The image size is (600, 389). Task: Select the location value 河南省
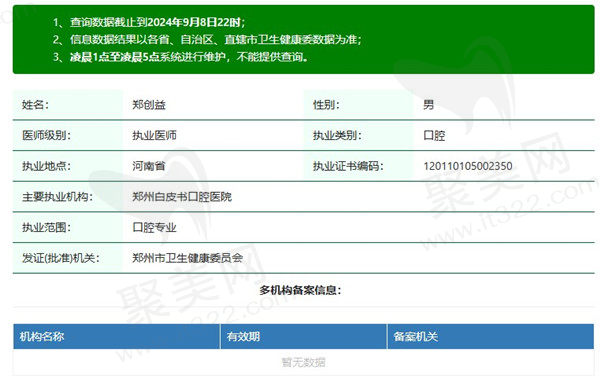[x=149, y=166]
